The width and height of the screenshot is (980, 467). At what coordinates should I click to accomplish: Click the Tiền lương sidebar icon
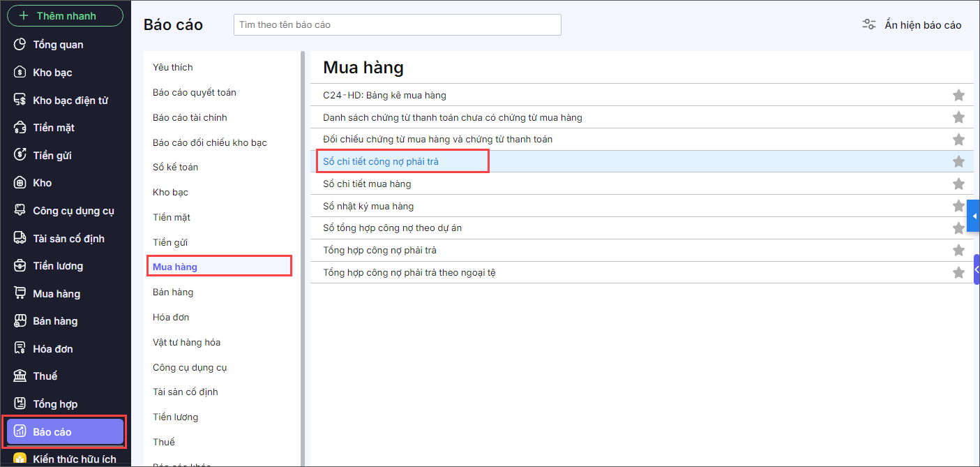coord(20,265)
